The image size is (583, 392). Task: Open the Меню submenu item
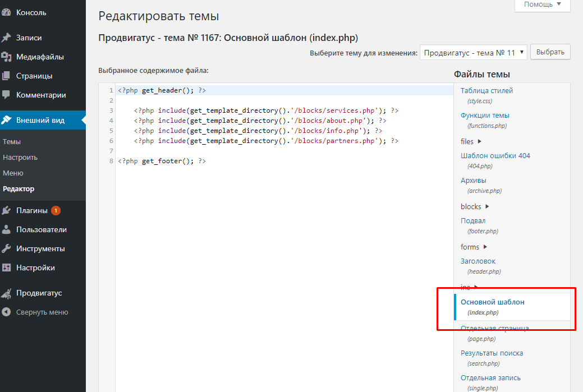point(13,173)
